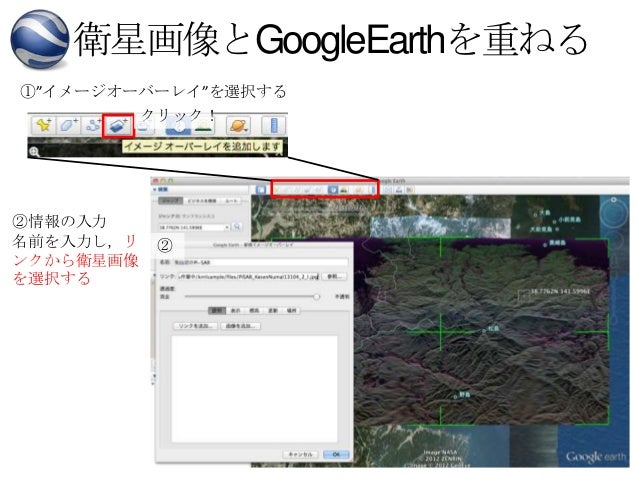Switch to the route tab in the search panel
Image resolution: width=638 pixels, height=479 pixels.
pos(231,201)
